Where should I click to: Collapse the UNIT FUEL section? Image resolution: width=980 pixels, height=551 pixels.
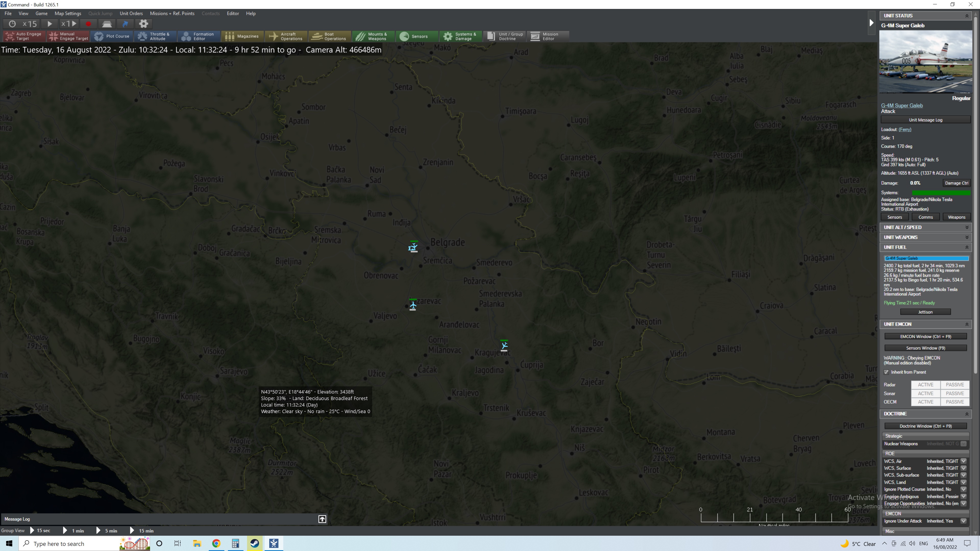[967, 247]
